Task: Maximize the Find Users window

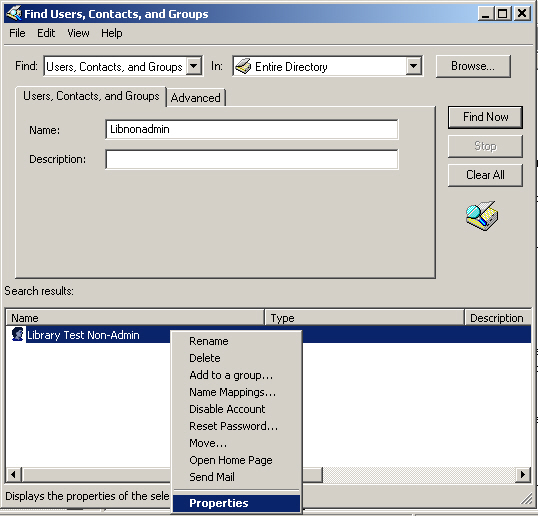Action: point(503,14)
